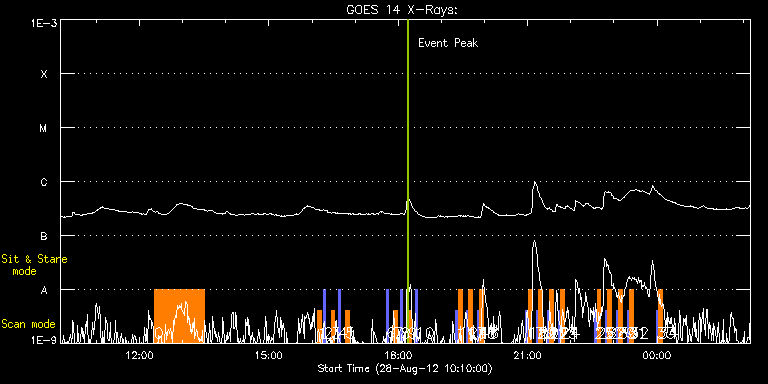Viewport: 768px width, 384px height.
Task: Click the upper curve's peak touching the C line
Action: coord(535,183)
